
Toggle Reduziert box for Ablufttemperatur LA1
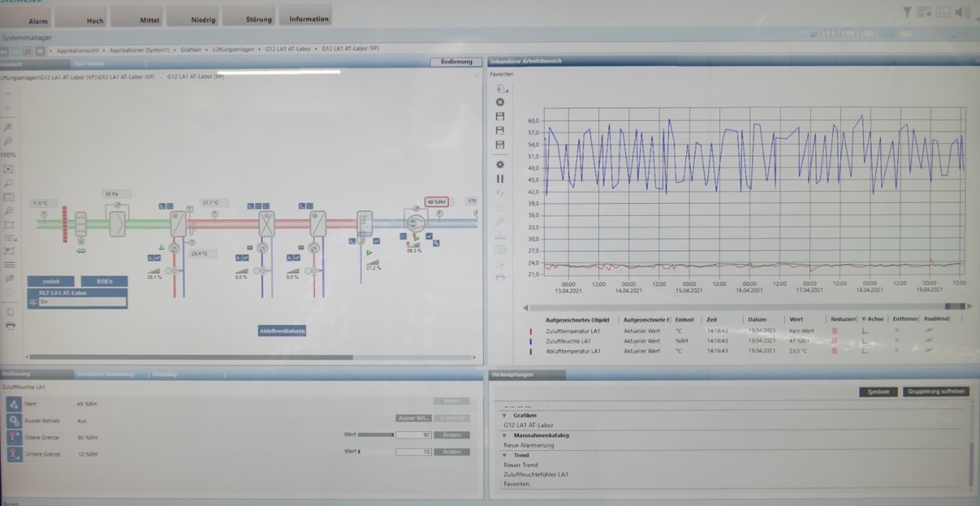[834, 351]
